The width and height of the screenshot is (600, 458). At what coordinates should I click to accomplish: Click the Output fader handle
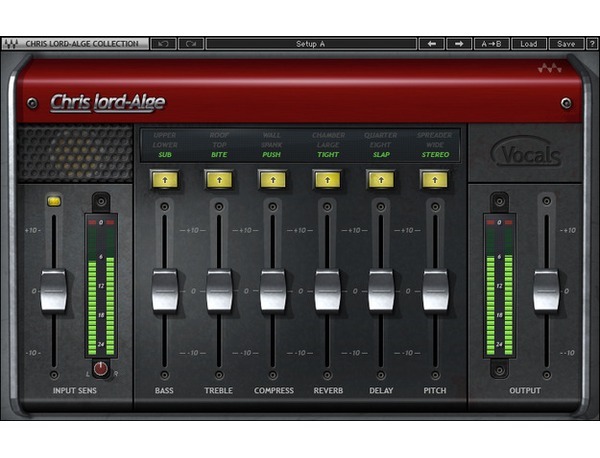[x=546, y=291]
